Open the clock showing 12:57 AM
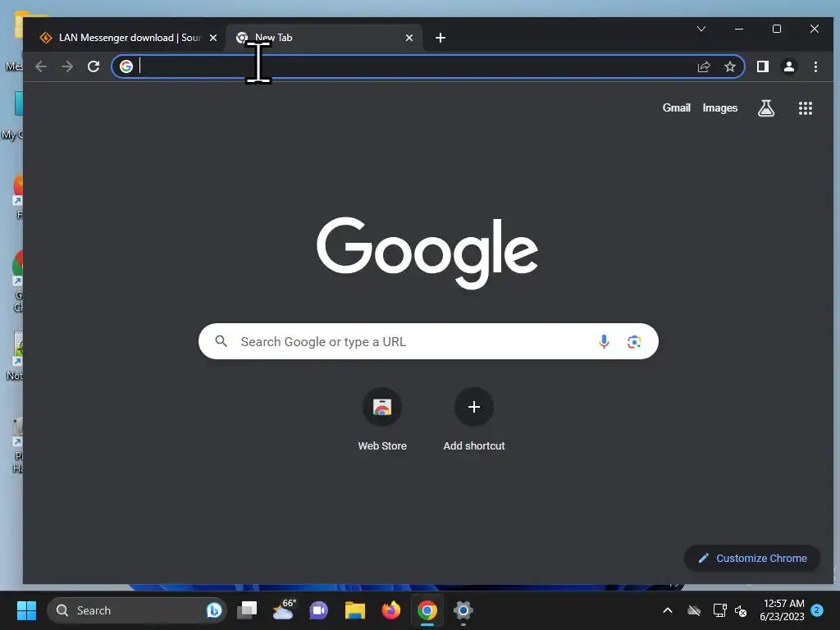The image size is (840, 630). coord(782,610)
